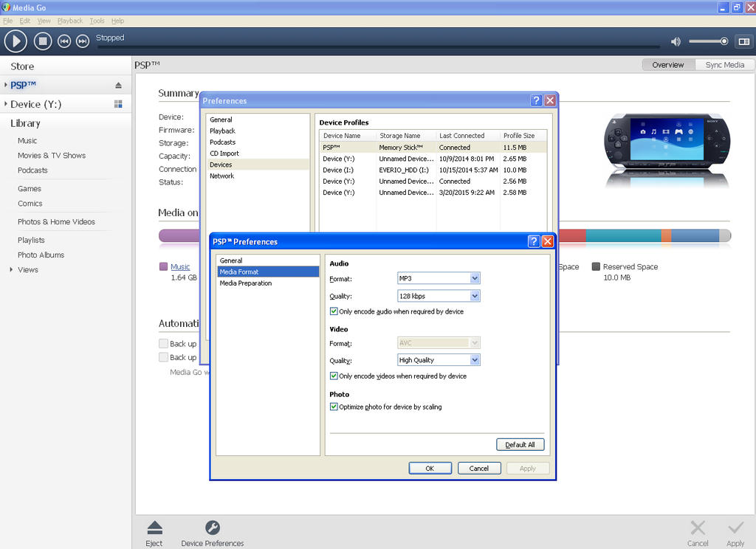Eject the PSP via sidebar eject icon

coord(118,86)
